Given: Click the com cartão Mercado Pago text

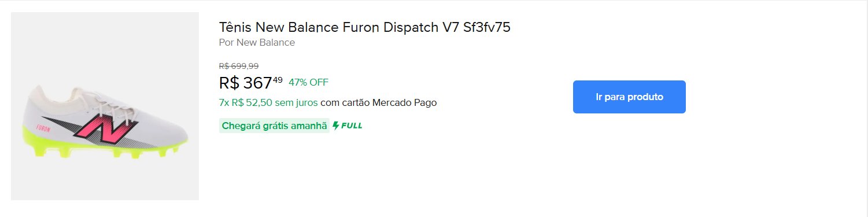Looking at the screenshot, I should pos(379,102).
